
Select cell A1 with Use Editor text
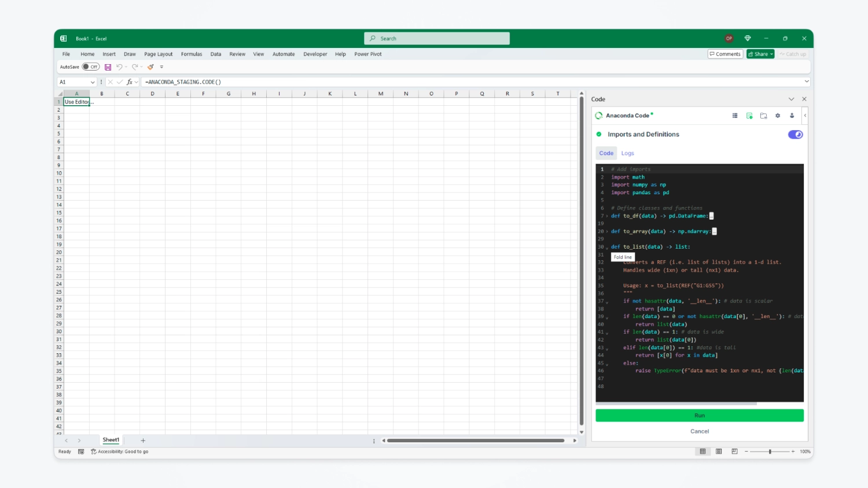[76, 102]
